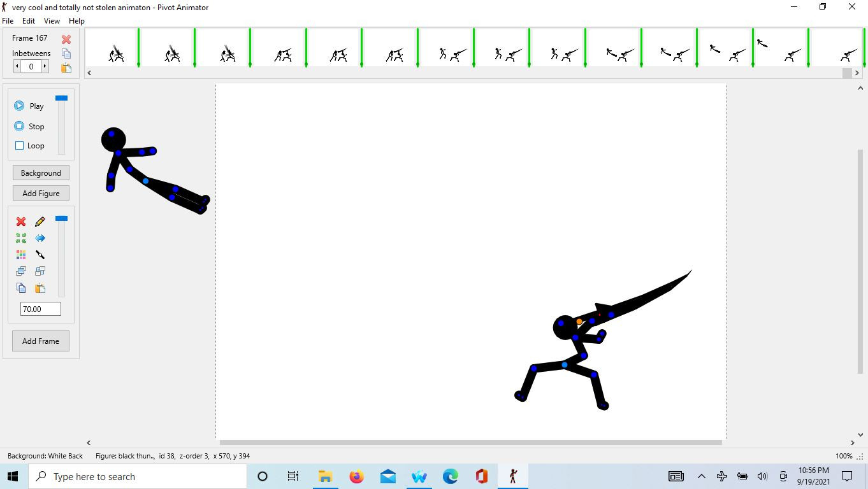Flip the selected figure with the blue arrows

[x=40, y=237]
